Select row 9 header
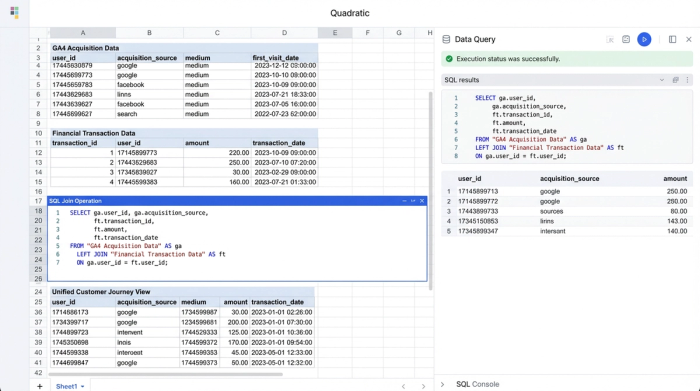This screenshot has height=391, width=700. click(x=38, y=123)
